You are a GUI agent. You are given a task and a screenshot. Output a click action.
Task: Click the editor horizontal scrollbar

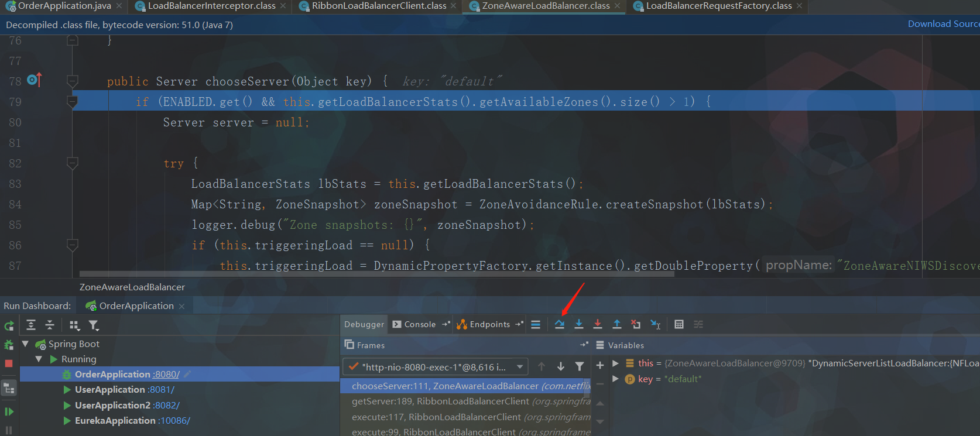point(376,274)
